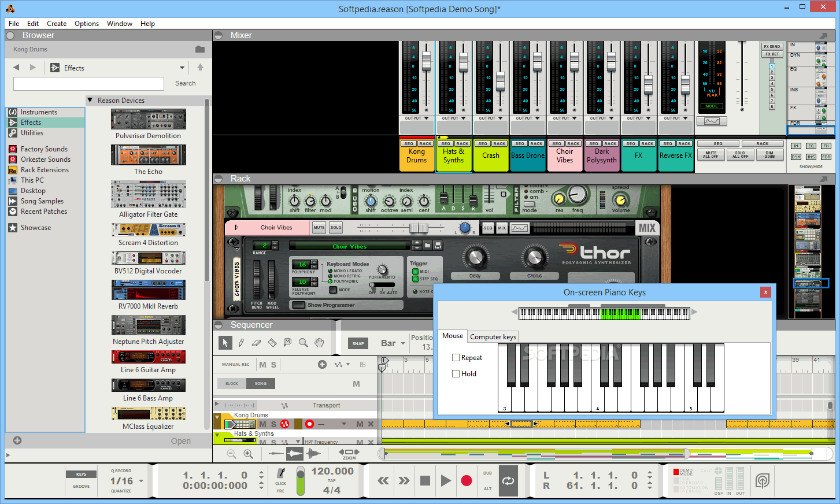Click Thor save patch floppy icon

pos(438,246)
